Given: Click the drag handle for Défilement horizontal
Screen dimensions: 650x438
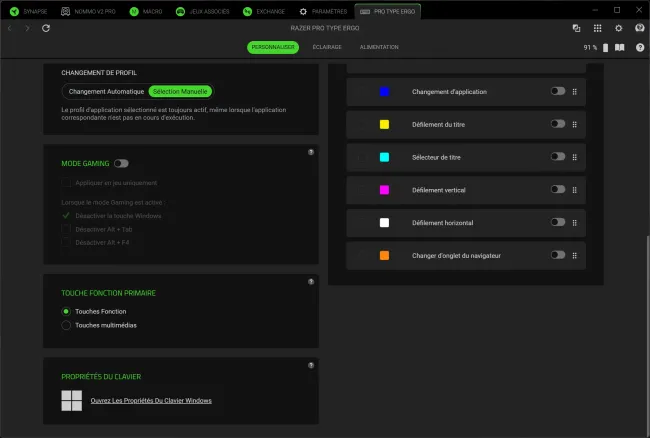Looking at the screenshot, I should [575, 223].
